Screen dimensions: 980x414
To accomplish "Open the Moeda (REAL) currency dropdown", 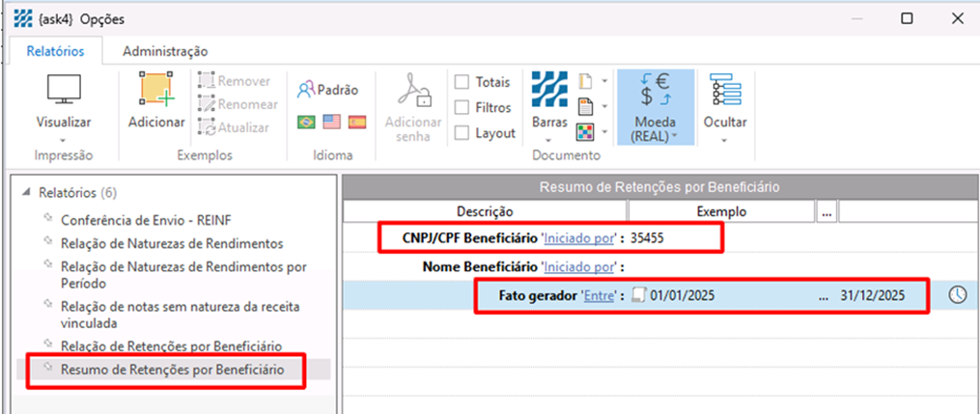I will (654, 106).
